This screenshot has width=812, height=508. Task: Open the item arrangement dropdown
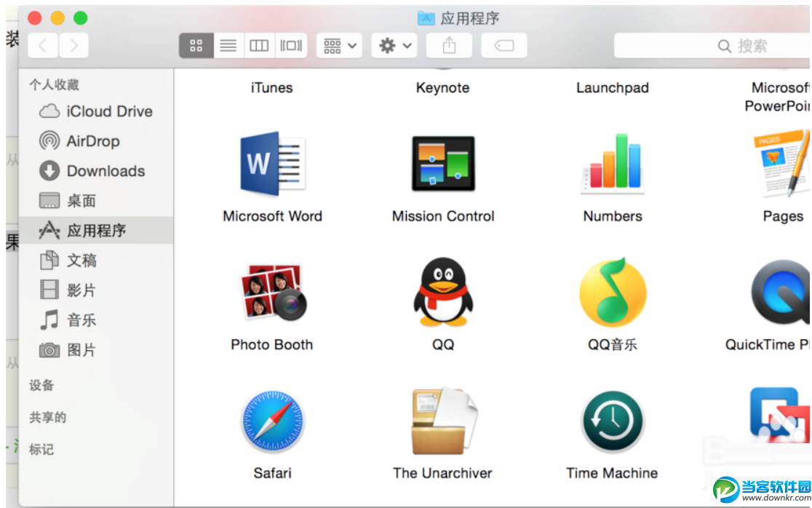339,46
